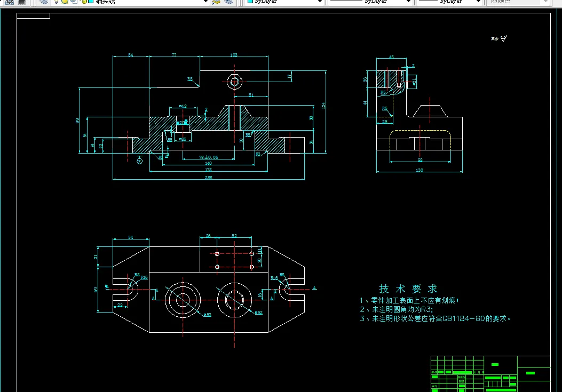
Task: Select the 77 dimension in front view
Action: point(174,55)
